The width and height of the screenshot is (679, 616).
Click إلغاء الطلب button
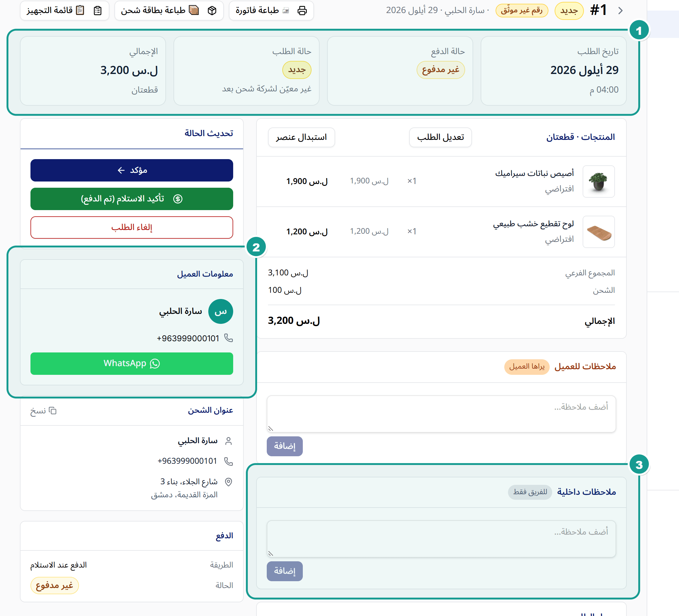coord(132,228)
